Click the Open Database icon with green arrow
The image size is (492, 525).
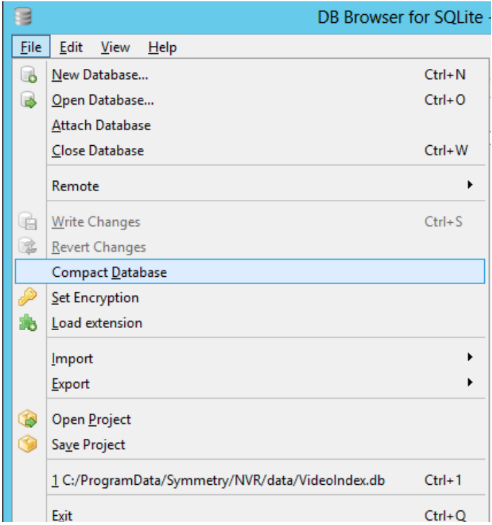tap(28, 100)
